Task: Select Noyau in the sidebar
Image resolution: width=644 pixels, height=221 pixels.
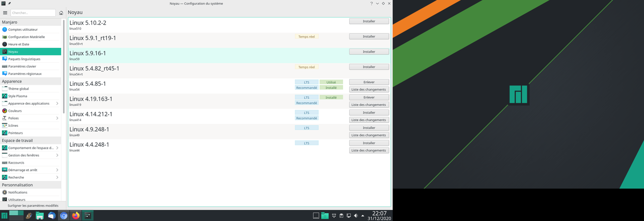Action: 31,51
